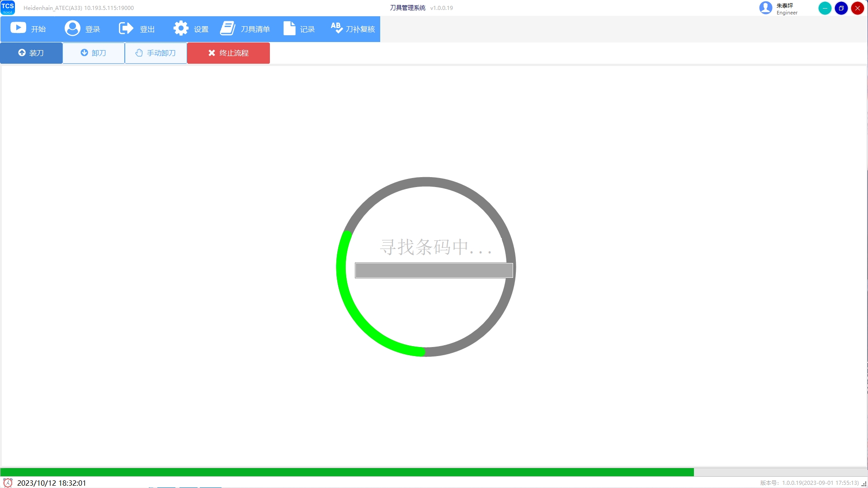Switch to the 卸刀 unload tab

click(x=94, y=53)
